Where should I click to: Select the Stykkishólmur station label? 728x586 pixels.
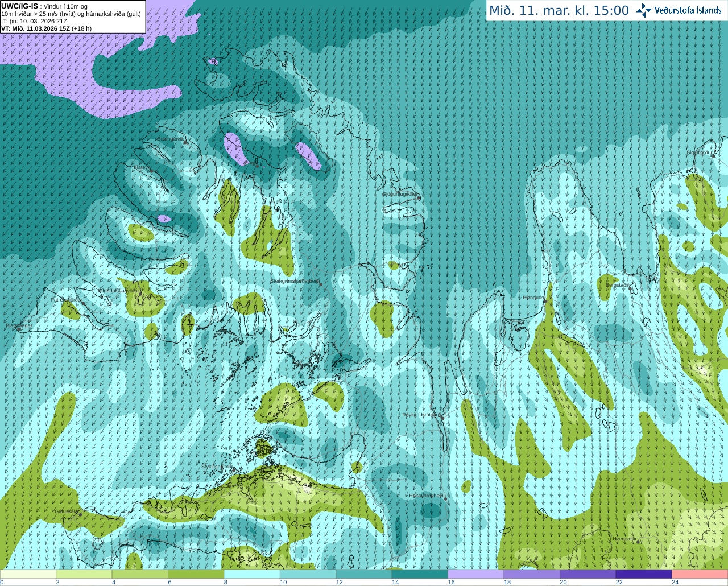pos(218,466)
